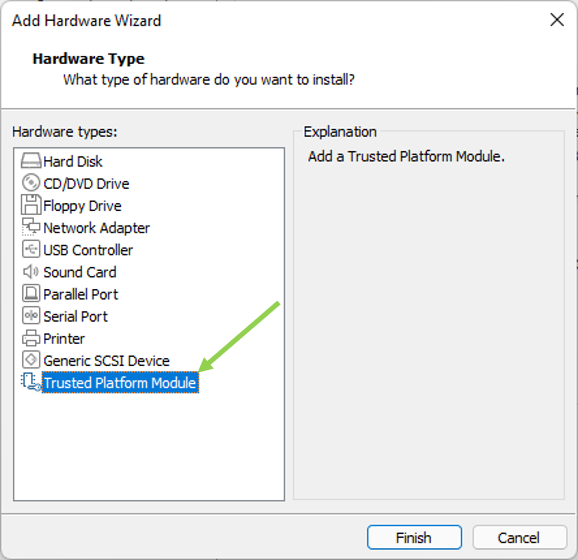578x560 pixels.
Task: Click the Cancel button
Action: point(519,537)
